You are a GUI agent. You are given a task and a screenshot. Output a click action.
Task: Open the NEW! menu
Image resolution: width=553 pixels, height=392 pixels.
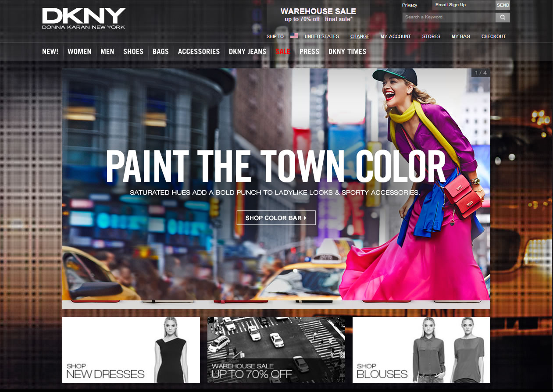pos(50,51)
